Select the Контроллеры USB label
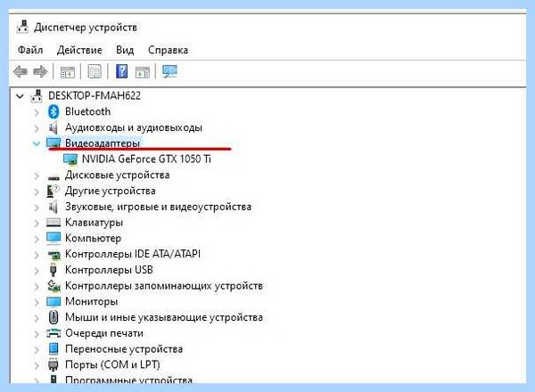Viewport: 535px width, 392px height. click(109, 270)
